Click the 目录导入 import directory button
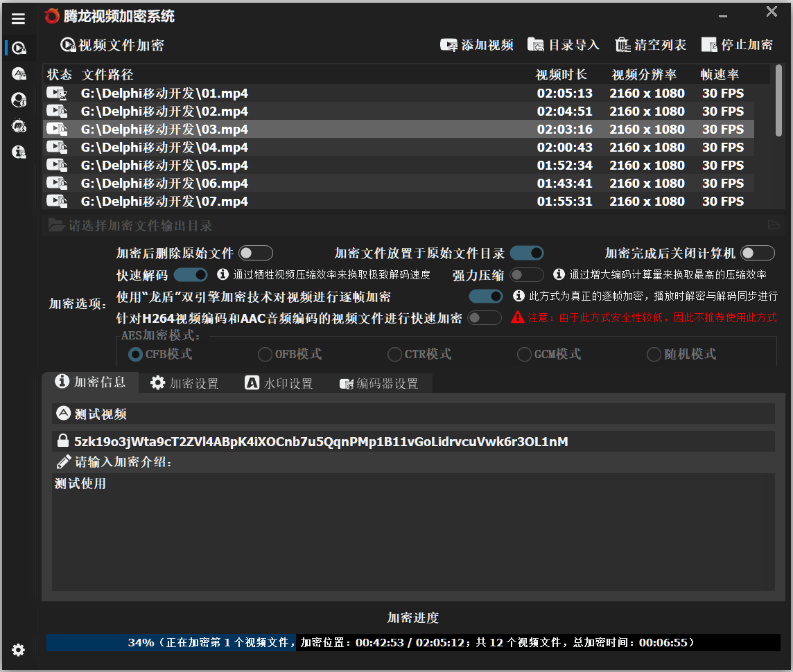This screenshot has height=672, width=793. click(x=563, y=45)
